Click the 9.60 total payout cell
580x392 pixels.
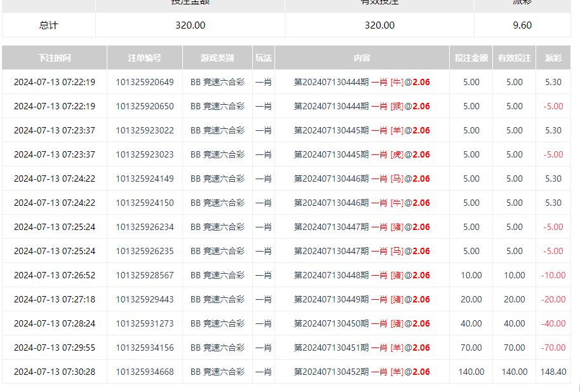522,25
